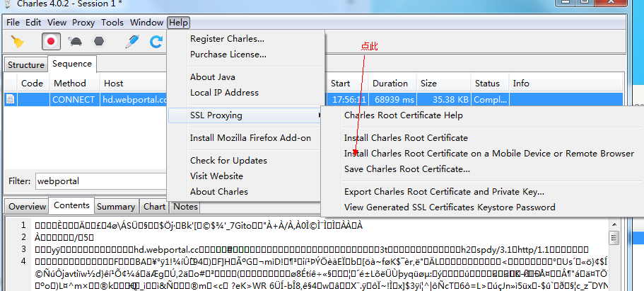Click the 17:56:11 start time cell
Viewport: 644px width, 291px height.
(x=349, y=99)
